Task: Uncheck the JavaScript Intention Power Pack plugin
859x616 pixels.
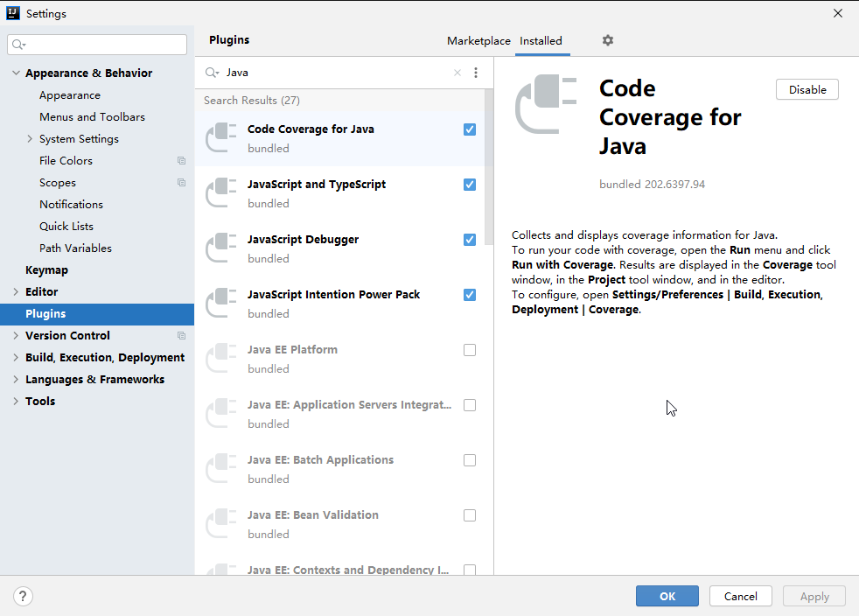Action: point(470,295)
